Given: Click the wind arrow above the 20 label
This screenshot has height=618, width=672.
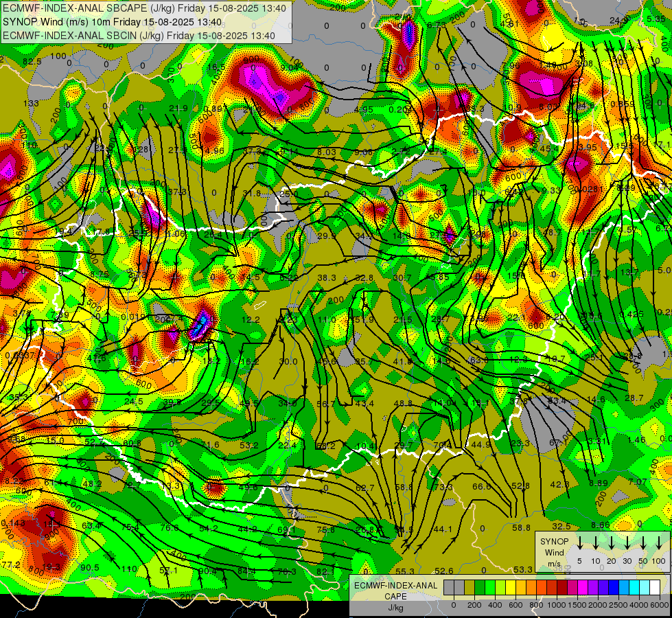Looking at the screenshot, I should tap(611, 543).
